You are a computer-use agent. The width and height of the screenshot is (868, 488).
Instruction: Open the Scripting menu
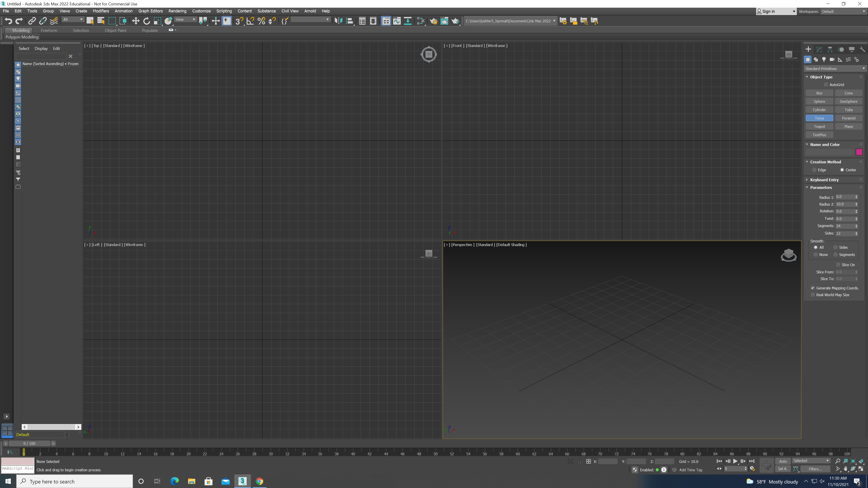[224, 11]
